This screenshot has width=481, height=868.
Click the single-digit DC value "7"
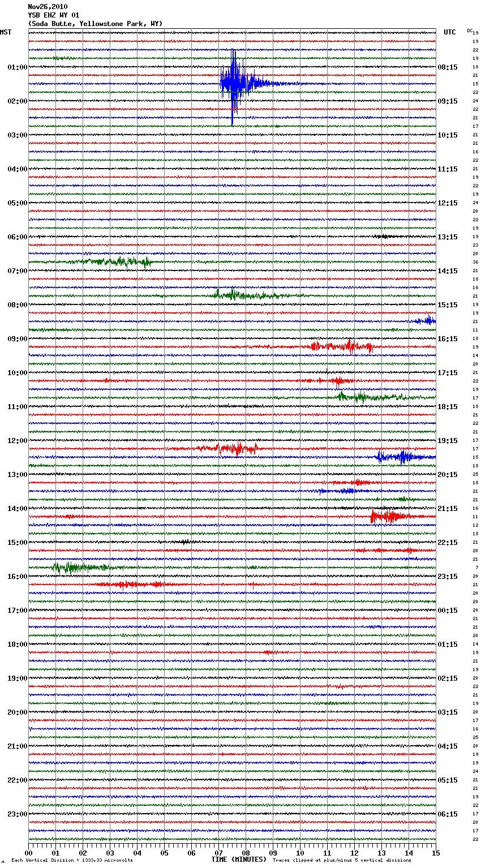476,568
